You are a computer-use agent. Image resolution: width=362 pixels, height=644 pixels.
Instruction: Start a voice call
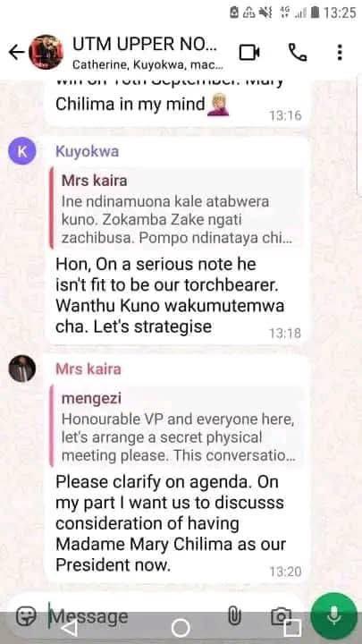coord(298,53)
